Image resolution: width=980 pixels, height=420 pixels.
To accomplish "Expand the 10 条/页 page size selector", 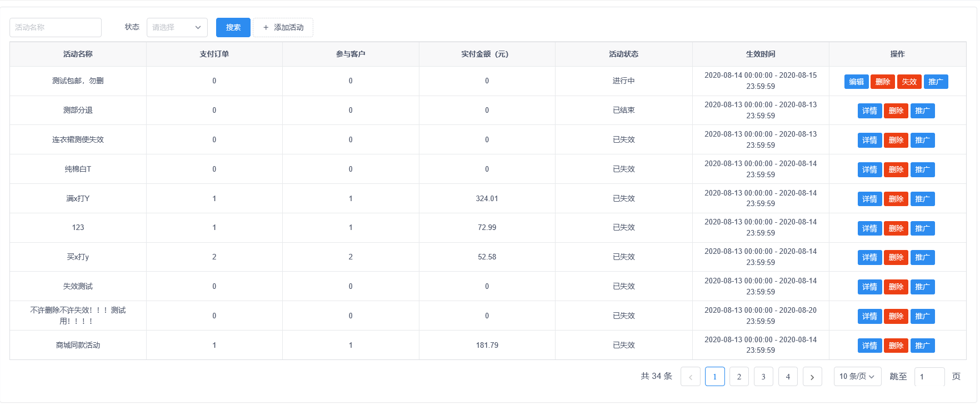I will tap(857, 377).
